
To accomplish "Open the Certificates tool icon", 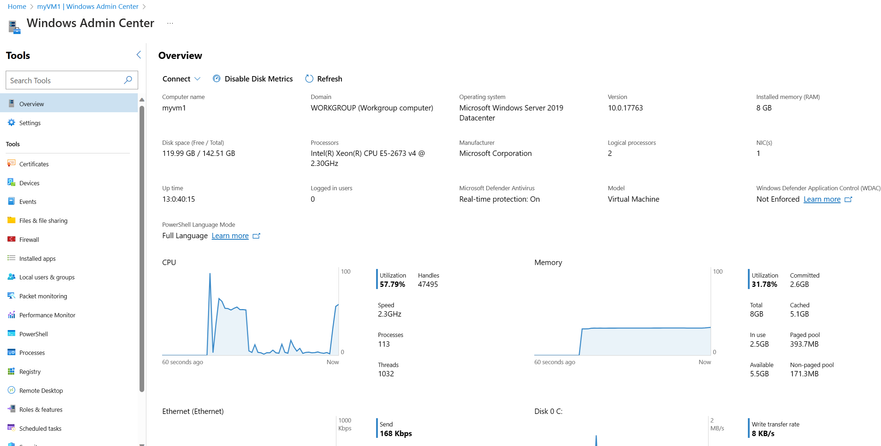I will point(11,163).
